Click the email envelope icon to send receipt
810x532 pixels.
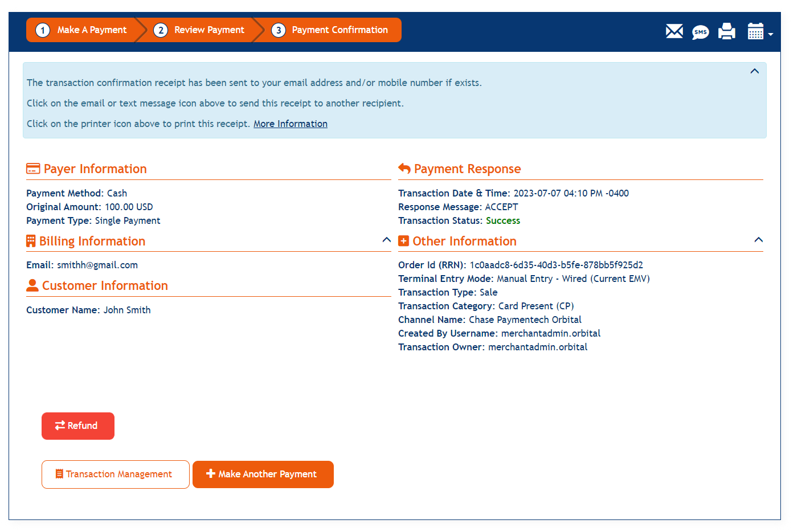click(x=674, y=31)
